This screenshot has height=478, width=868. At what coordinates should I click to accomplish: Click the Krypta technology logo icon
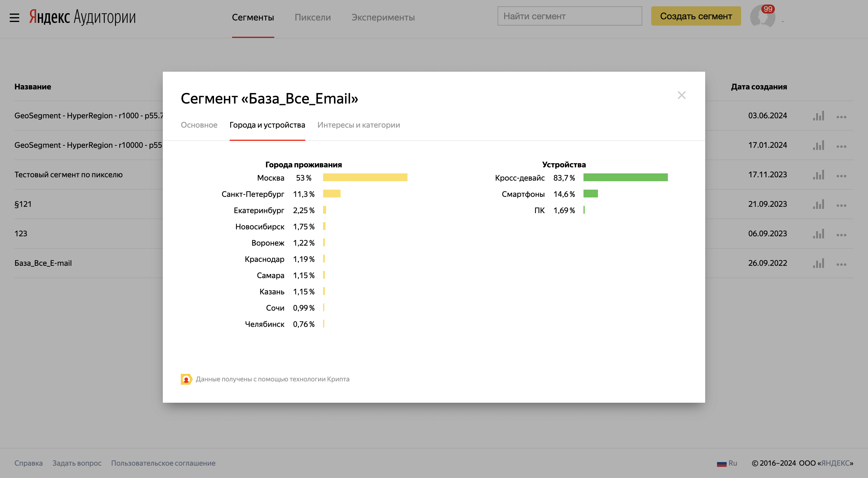(186, 379)
